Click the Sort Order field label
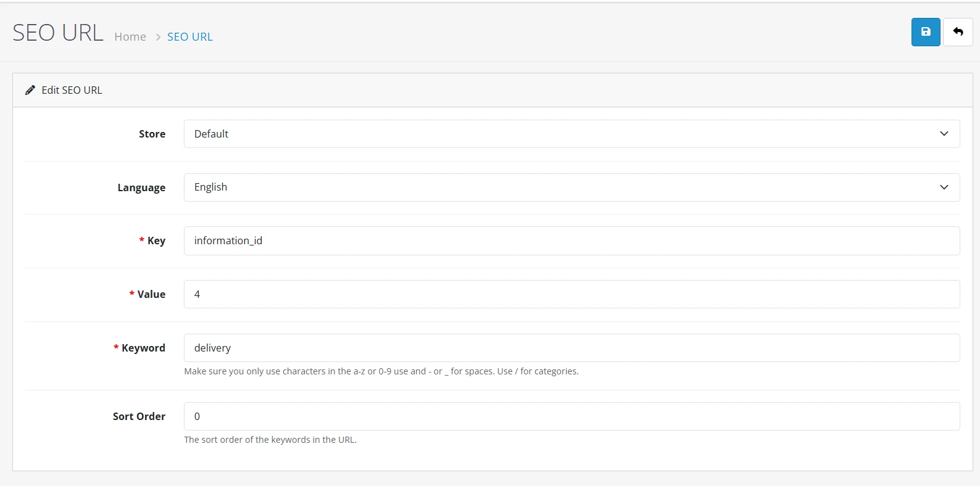This screenshot has height=486, width=980. (x=139, y=416)
